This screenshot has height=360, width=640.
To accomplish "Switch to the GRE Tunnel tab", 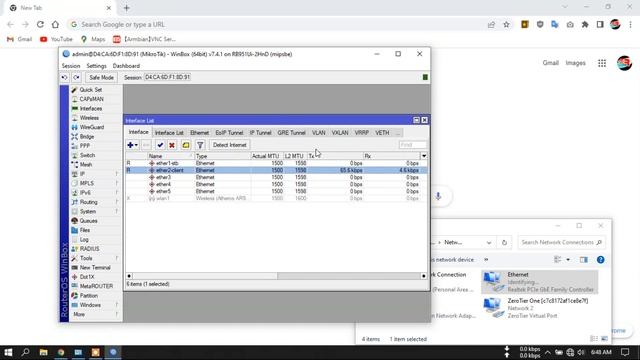I will [x=291, y=133].
